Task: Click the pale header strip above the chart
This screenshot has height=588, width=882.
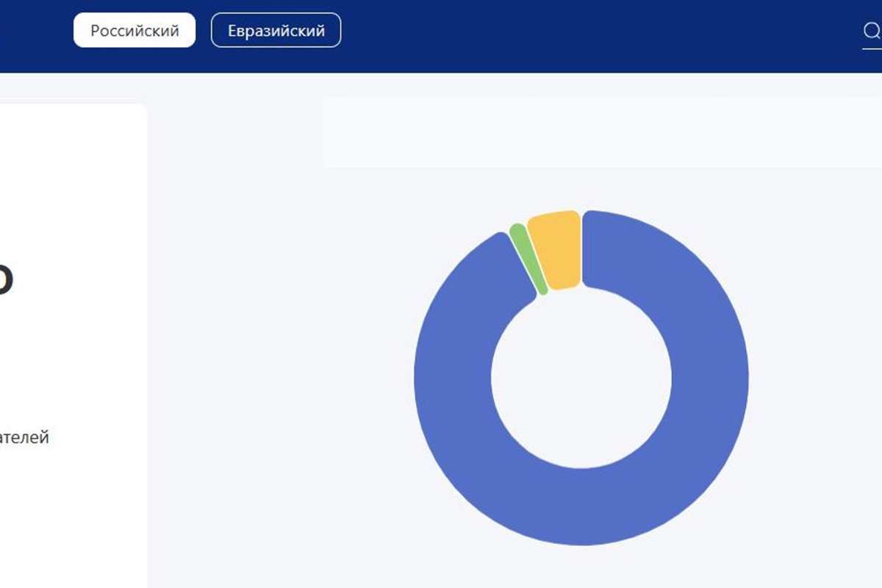Action: point(588,132)
